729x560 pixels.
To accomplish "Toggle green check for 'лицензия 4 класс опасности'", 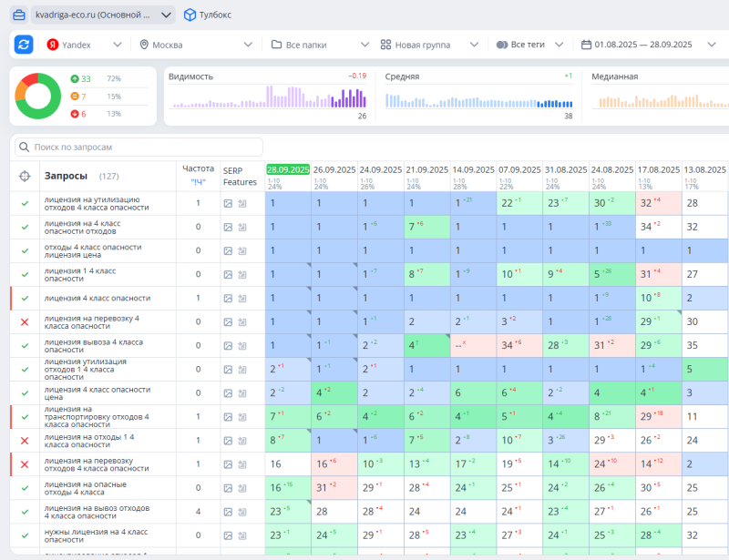I will pyautogui.click(x=25, y=299).
